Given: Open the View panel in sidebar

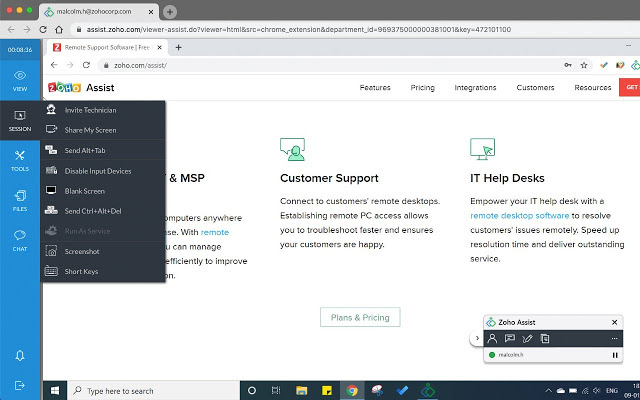Looking at the screenshot, I should click(20, 80).
